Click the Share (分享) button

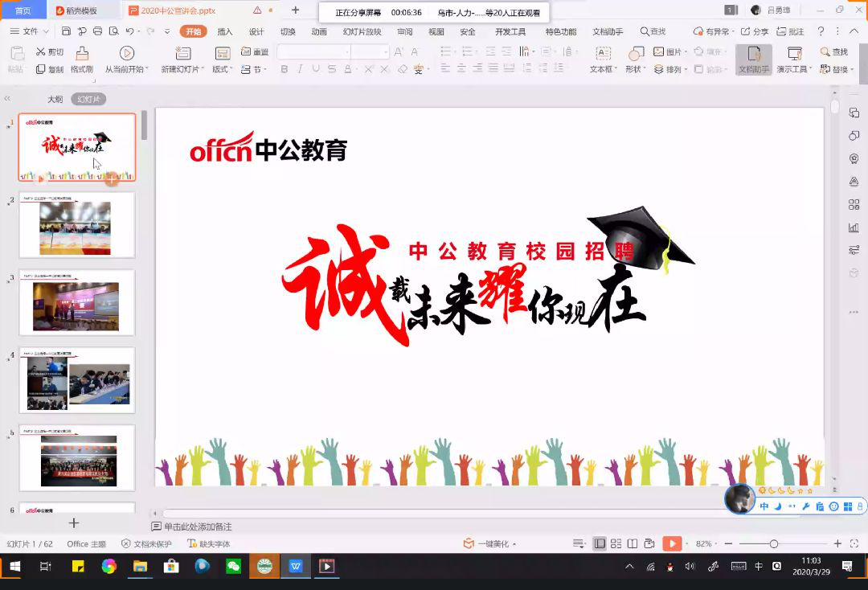(x=755, y=32)
